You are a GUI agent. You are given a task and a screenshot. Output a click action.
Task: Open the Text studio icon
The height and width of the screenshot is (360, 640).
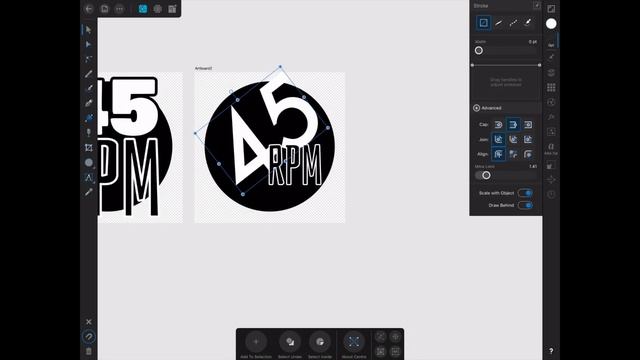pyautogui.click(x=551, y=148)
